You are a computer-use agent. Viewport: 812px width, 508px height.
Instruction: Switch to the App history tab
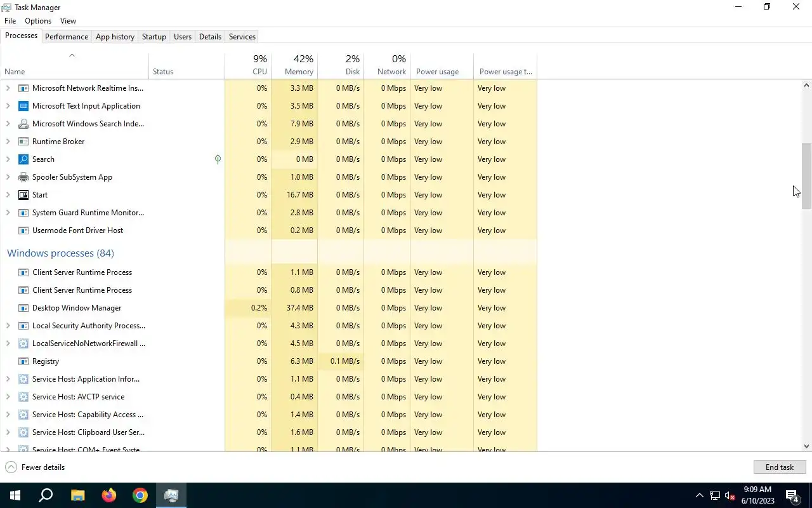pos(115,37)
